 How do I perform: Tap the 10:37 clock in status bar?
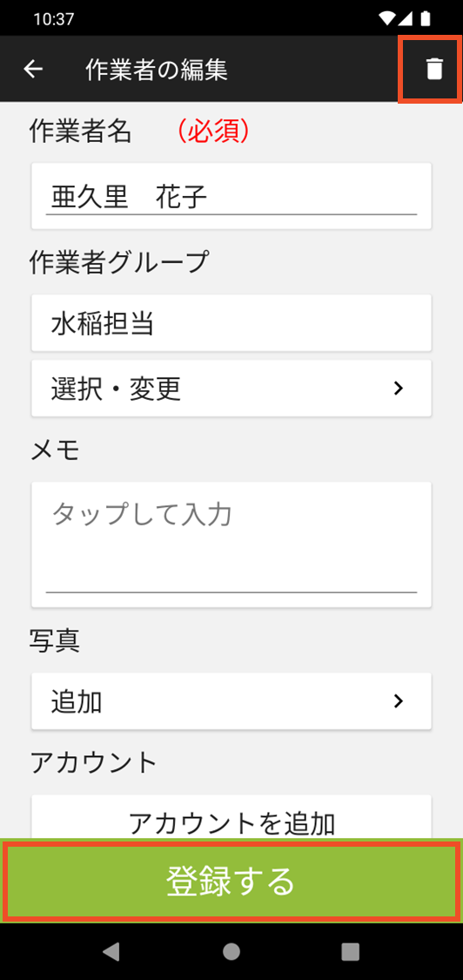[54, 19]
